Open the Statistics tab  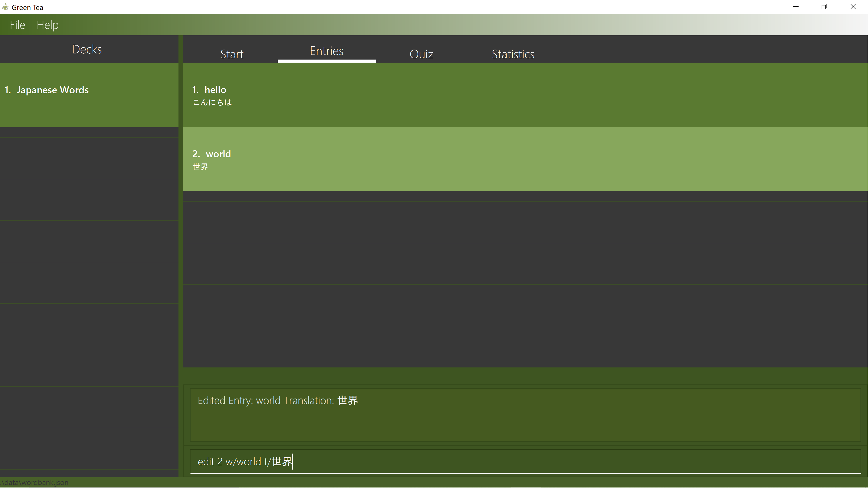click(513, 54)
